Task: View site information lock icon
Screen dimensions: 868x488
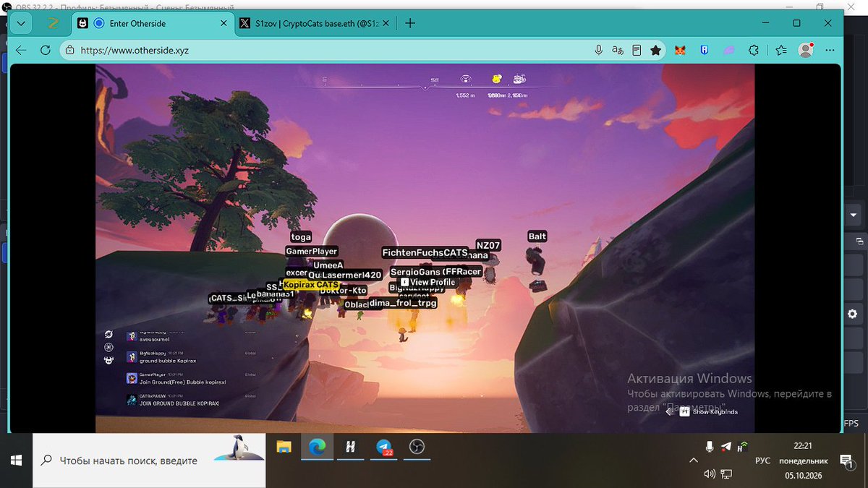Action: [70, 51]
